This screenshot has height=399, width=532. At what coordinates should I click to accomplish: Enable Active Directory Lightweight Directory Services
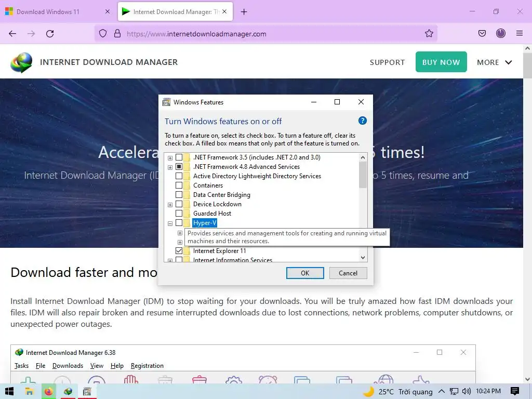click(x=179, y=176)
